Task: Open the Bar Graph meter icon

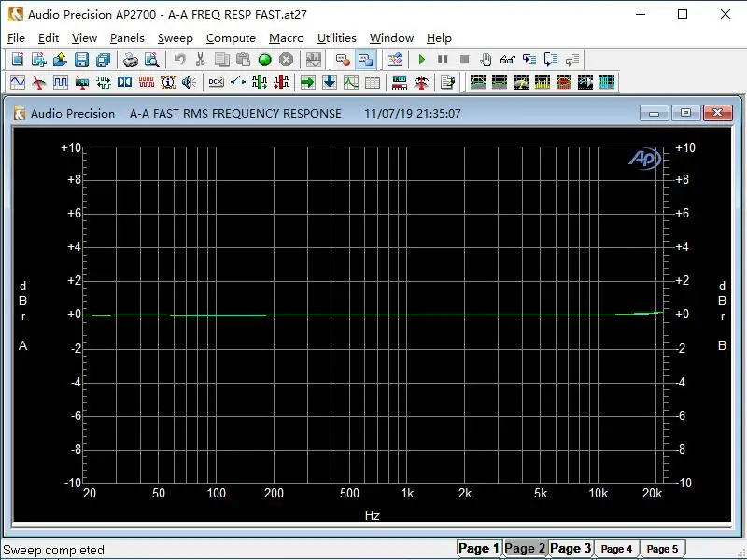Action: [400, 82]
